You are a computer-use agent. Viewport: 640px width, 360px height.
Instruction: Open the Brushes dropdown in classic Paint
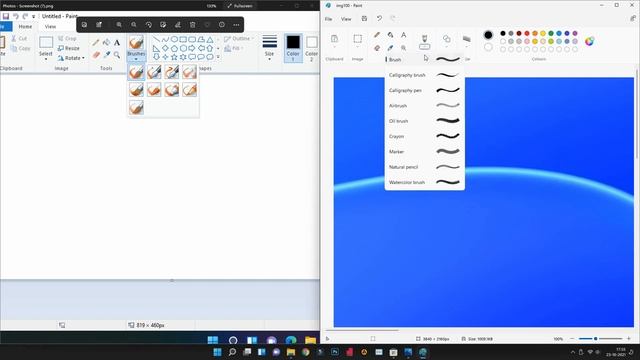click(136, 56)
